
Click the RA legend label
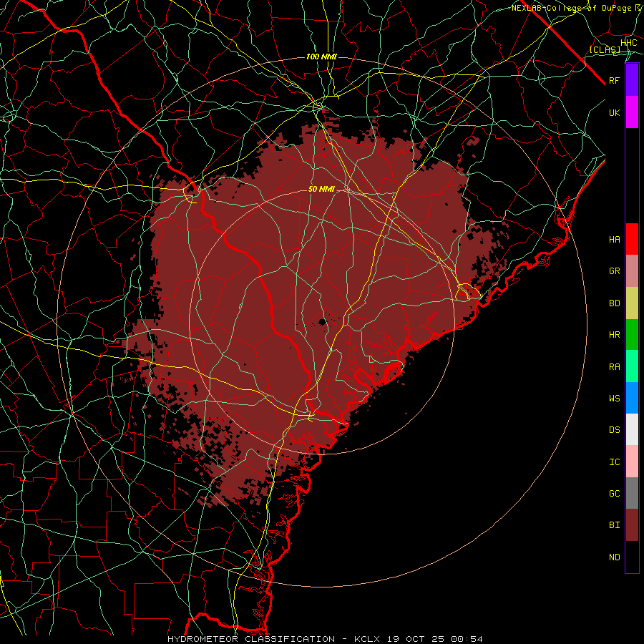tap(614, 367)
